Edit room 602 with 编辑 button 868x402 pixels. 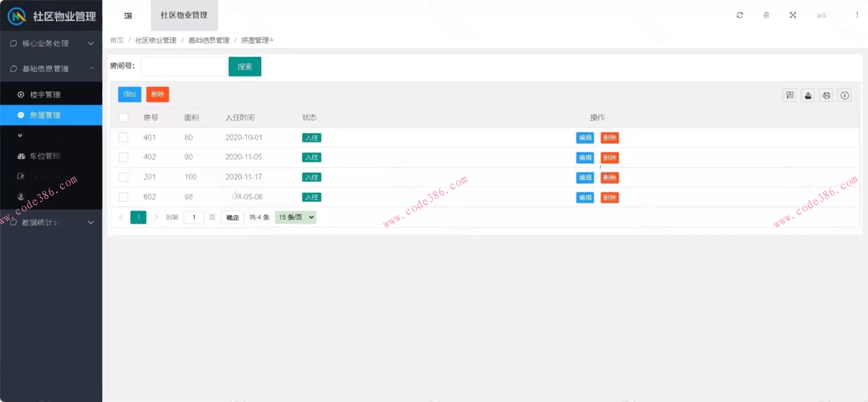coord(585,198)
